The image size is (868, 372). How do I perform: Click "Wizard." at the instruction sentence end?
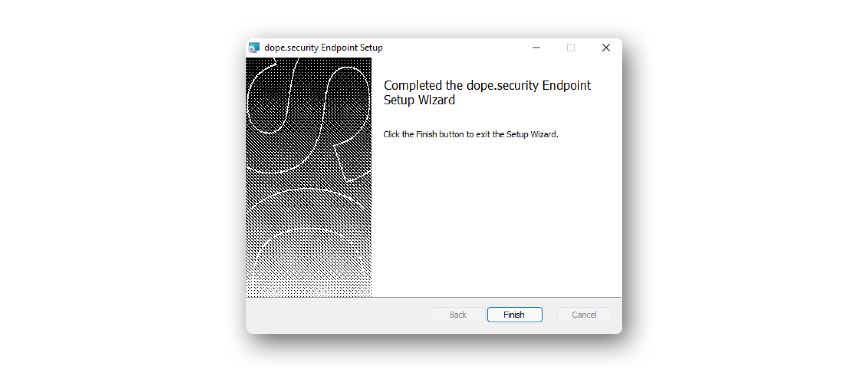(x=545, y=135)
